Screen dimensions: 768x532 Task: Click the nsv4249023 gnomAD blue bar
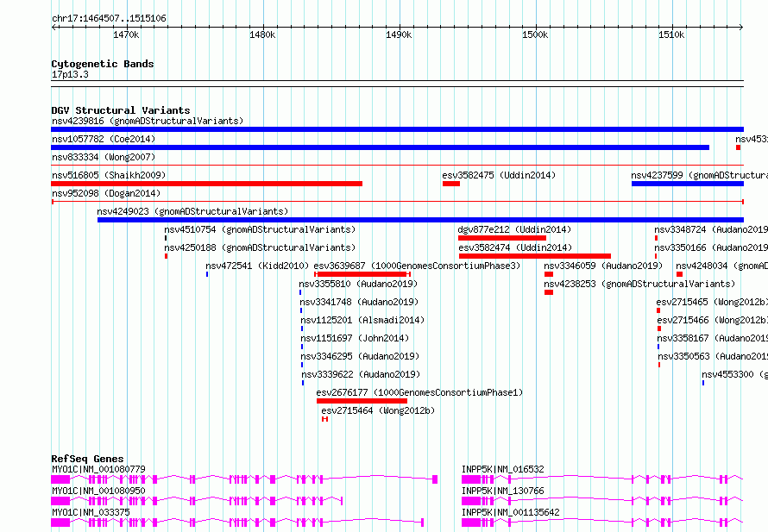click(420, 220)
